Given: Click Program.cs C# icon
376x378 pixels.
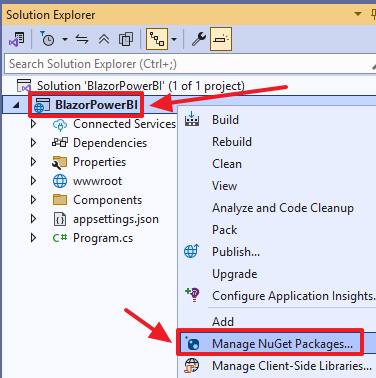Looking at the screenshot, I should coord(60,238).
